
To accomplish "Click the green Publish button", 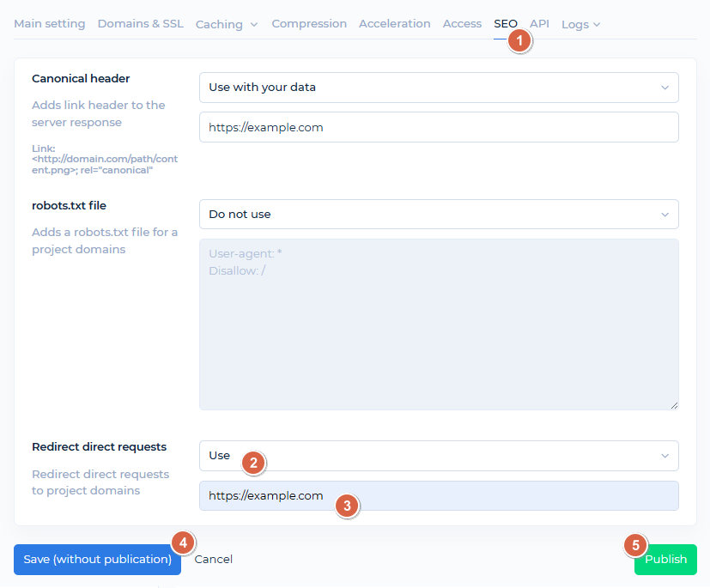I will (x=666, y=560).
